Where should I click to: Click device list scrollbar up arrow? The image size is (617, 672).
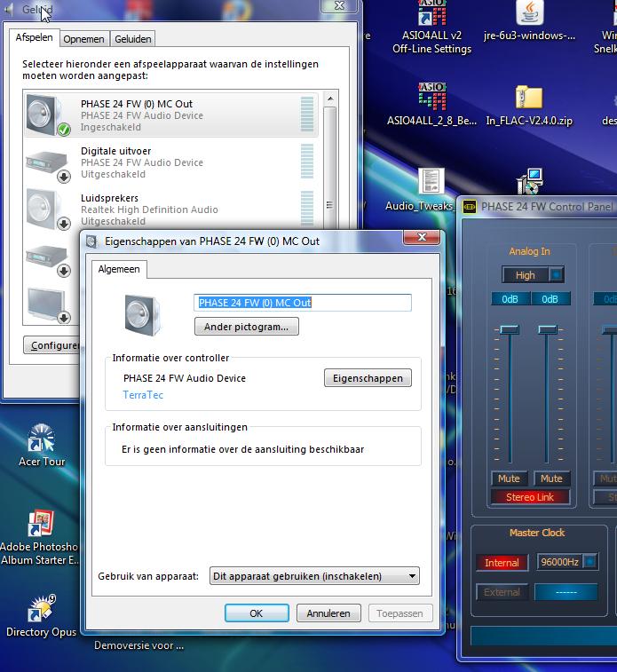[x=330, y=99]
